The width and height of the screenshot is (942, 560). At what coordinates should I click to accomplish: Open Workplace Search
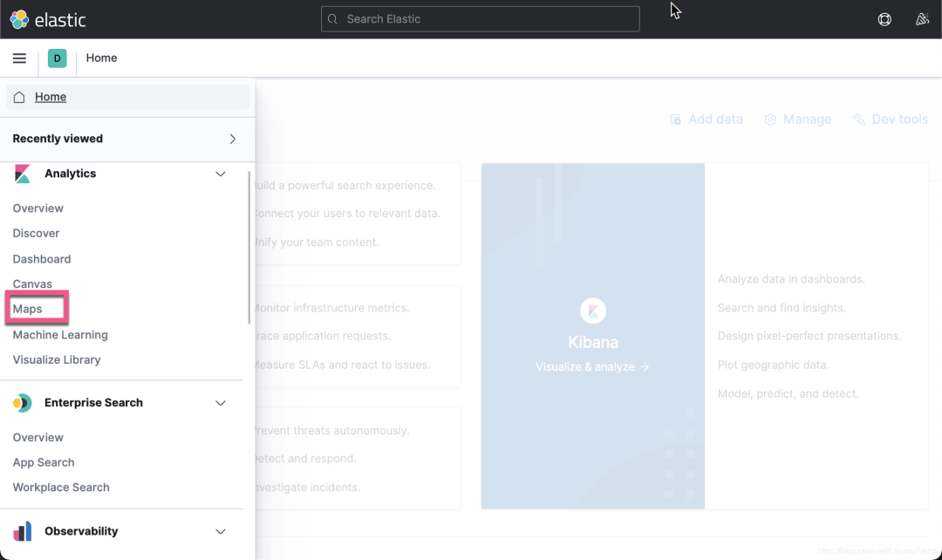pos(61,488)
